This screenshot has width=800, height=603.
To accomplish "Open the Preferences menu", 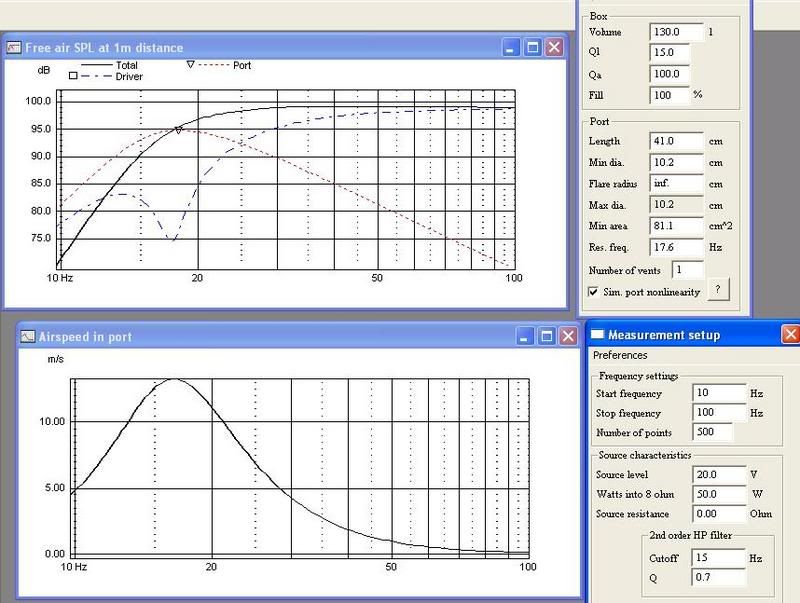I will 619,355.
